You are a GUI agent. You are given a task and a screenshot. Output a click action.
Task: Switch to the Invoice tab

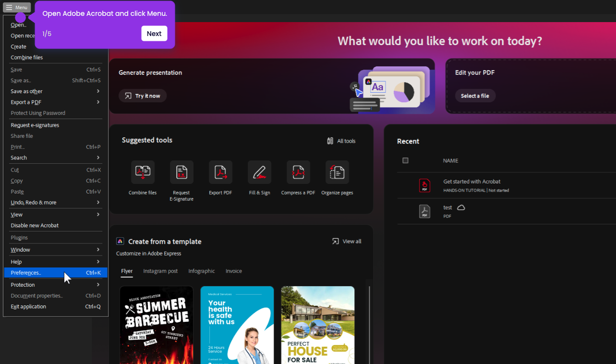(x=234, y=271)
